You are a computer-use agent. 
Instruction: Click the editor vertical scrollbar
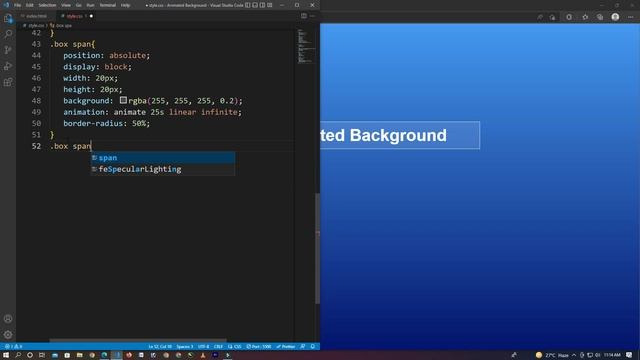318,248
